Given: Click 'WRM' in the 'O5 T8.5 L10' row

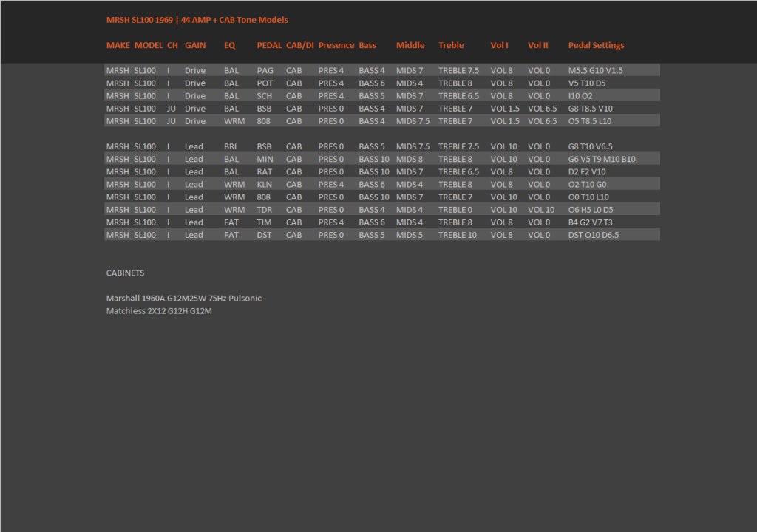Looking at the screenshot, I should point(234,121).
